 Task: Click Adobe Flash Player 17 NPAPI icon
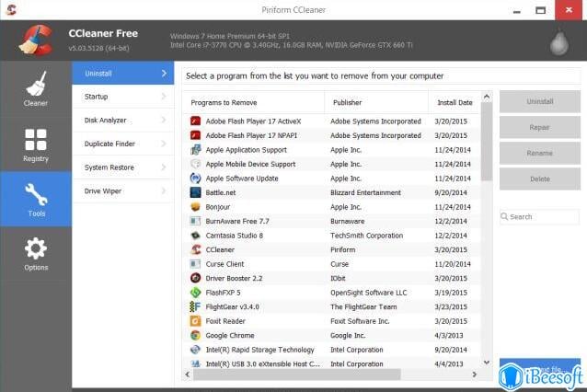(195, 135)
